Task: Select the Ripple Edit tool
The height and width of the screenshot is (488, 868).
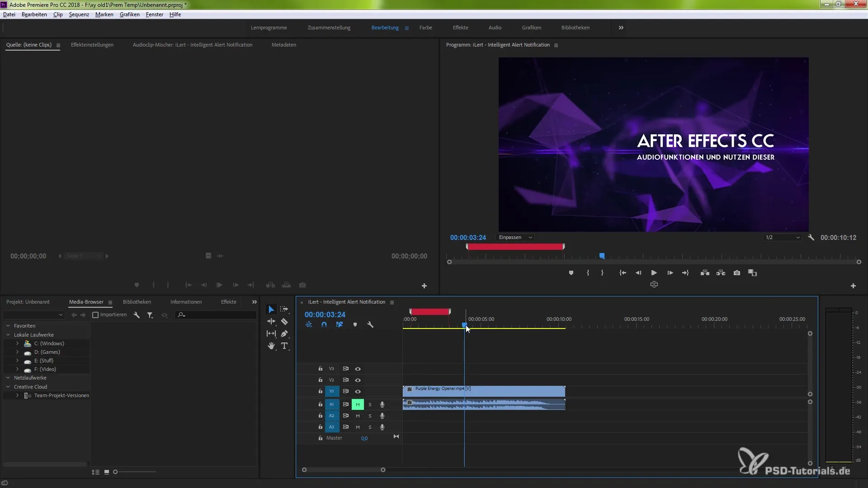Action: (271, 321)
